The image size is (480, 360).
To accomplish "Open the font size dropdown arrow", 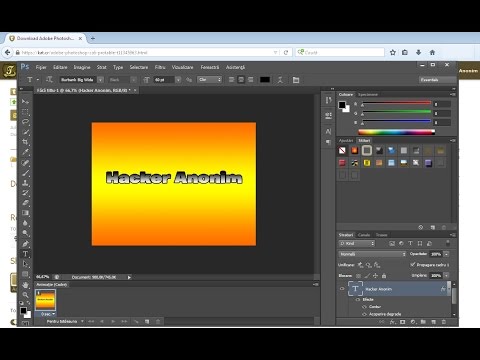I will [x=178, y=80].
